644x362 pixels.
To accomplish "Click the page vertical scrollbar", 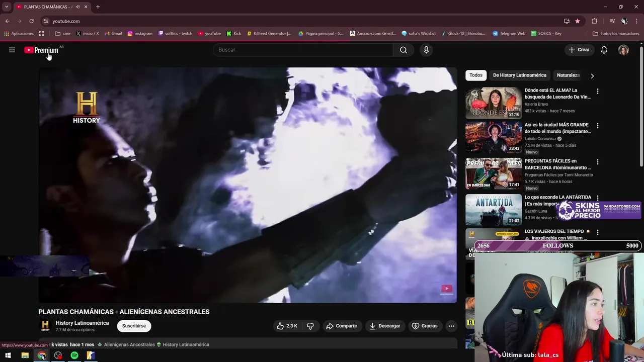I will pos(641,106).
